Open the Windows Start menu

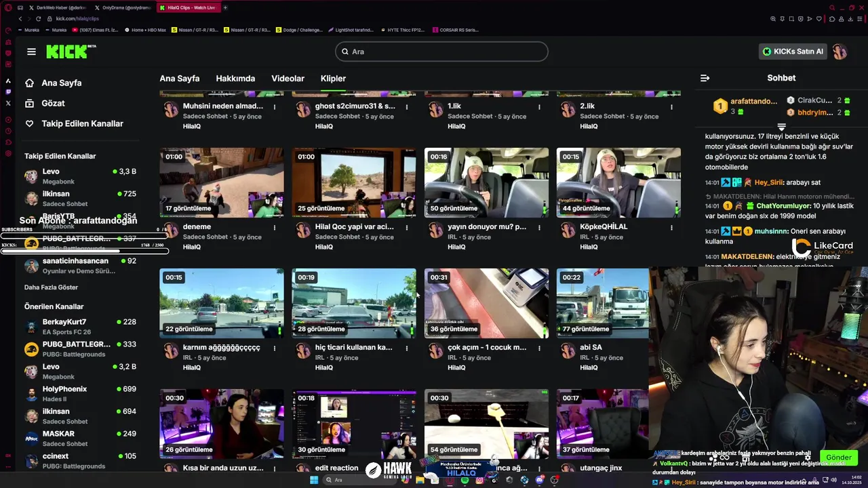pos(314,480)
